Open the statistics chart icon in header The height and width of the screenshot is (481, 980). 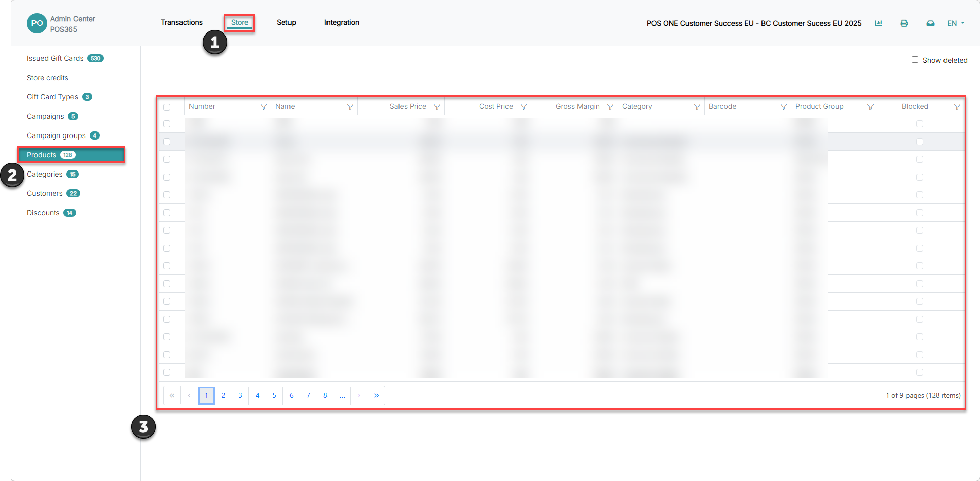click(x=879, y=23)
